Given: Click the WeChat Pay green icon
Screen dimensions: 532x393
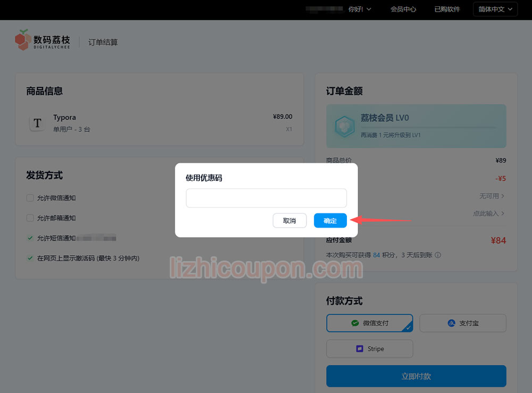Looking at the screenshot, I should (x=355, y=323).
